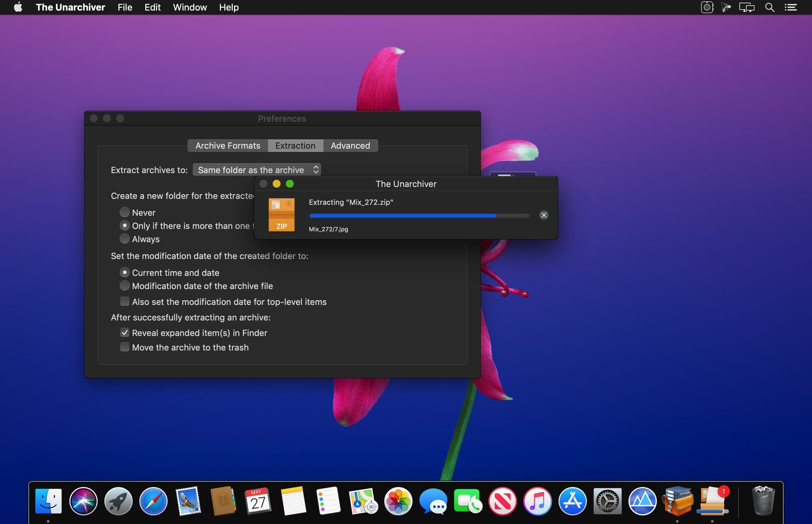Open the blue mountain-logo app in Dock

point(643,501)
